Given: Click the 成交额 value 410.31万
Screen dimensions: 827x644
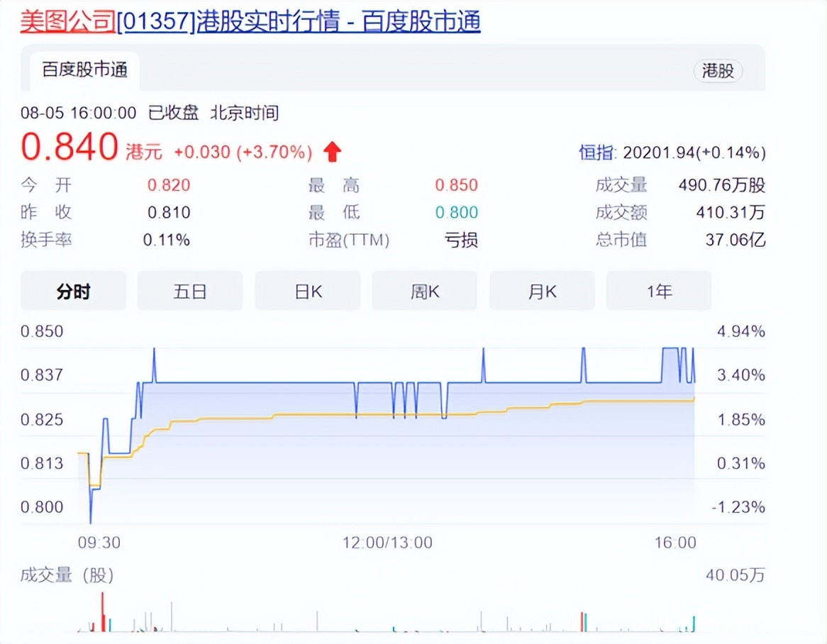Looking at the screenshot, I should point(731,213).
